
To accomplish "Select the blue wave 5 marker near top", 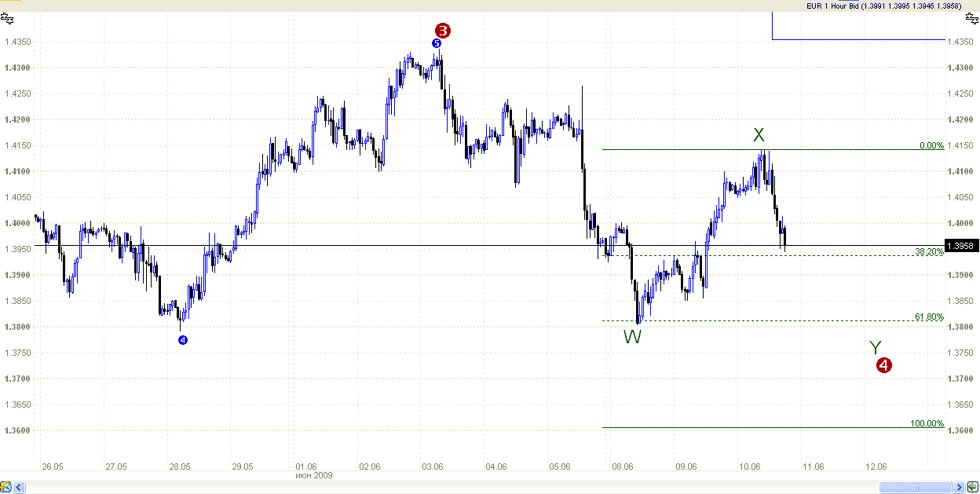I will point(437,43).
